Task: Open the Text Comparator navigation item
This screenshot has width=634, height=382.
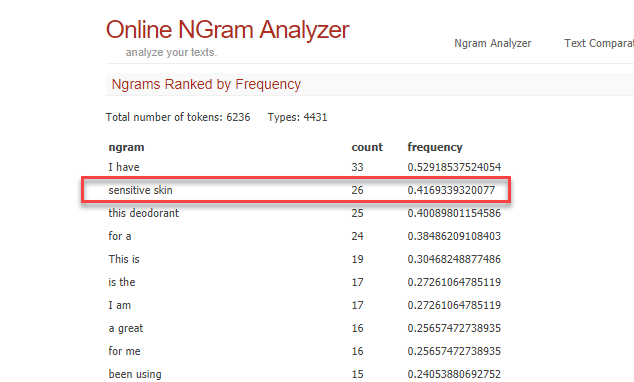Action: pos(599,43)
